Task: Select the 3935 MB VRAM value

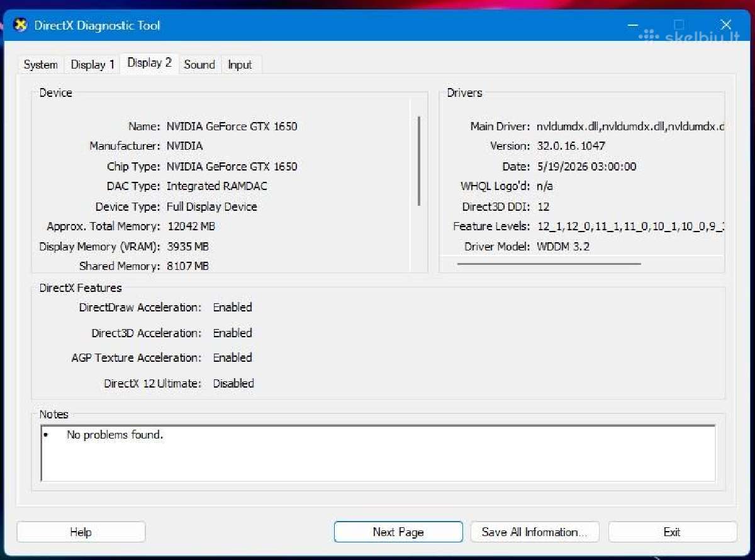Action: pos(188,247)
